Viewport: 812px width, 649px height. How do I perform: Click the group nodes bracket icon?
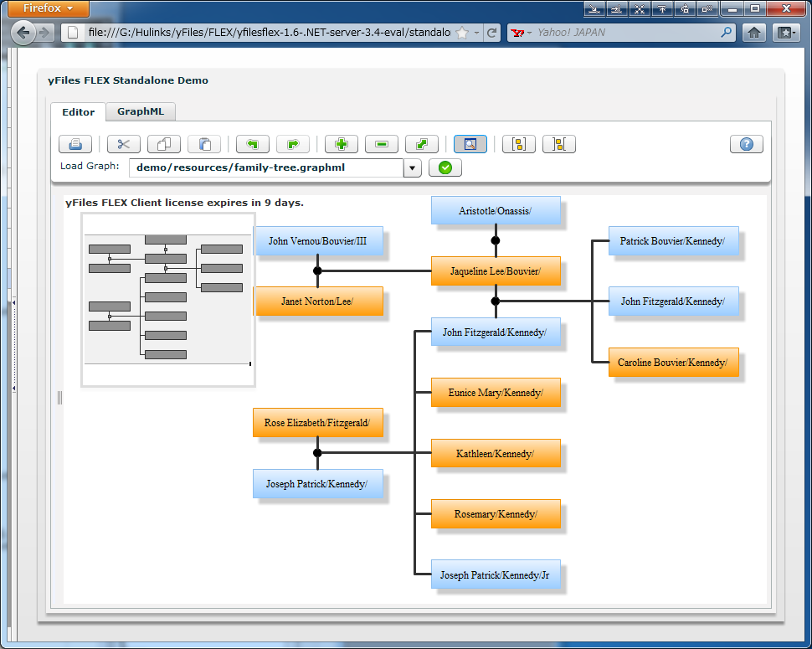coord(518,144)
